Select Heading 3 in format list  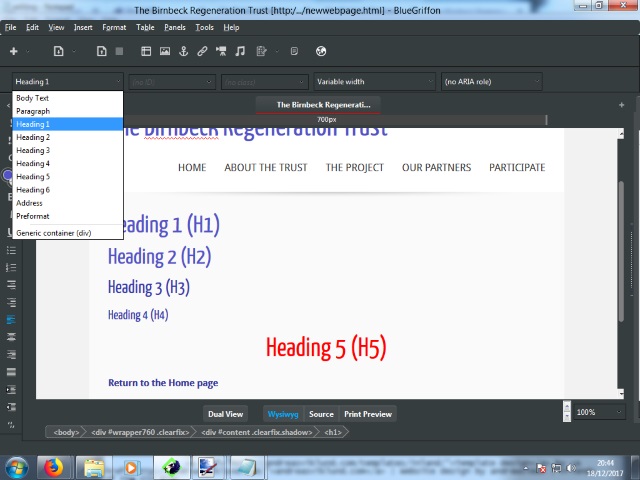pos(68,150)
